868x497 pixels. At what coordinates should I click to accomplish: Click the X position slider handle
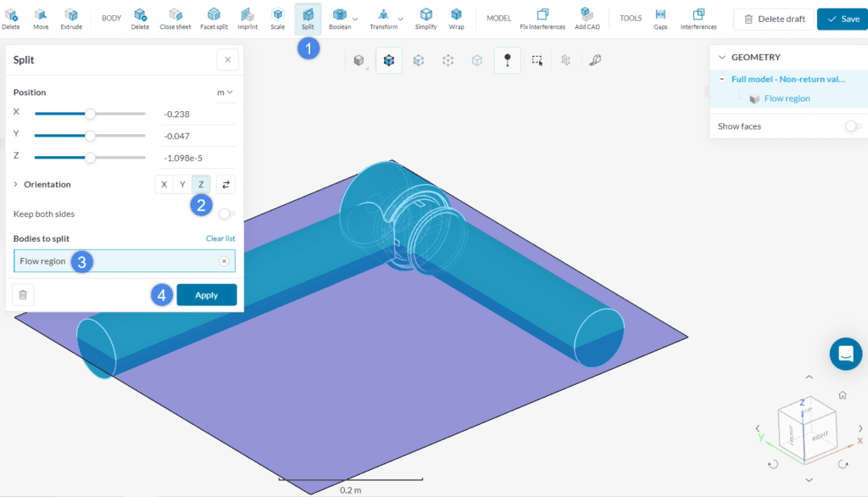pyautogui.click(x=90, y=113)
